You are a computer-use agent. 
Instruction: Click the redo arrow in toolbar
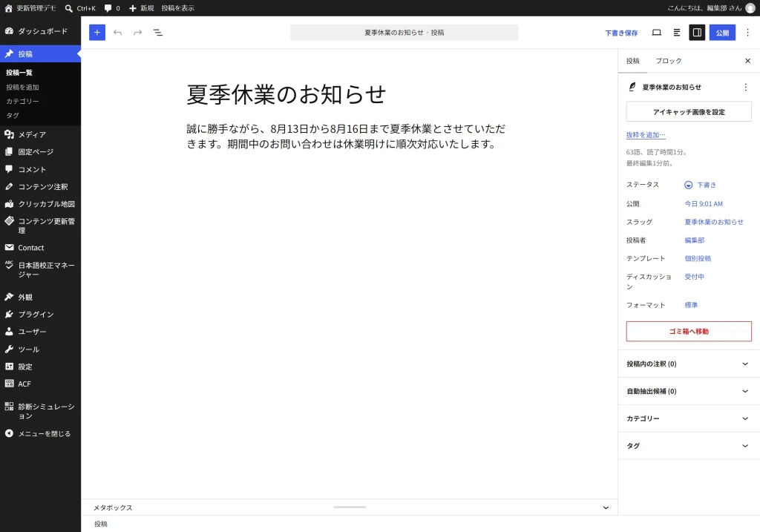[x=137, y=33]
